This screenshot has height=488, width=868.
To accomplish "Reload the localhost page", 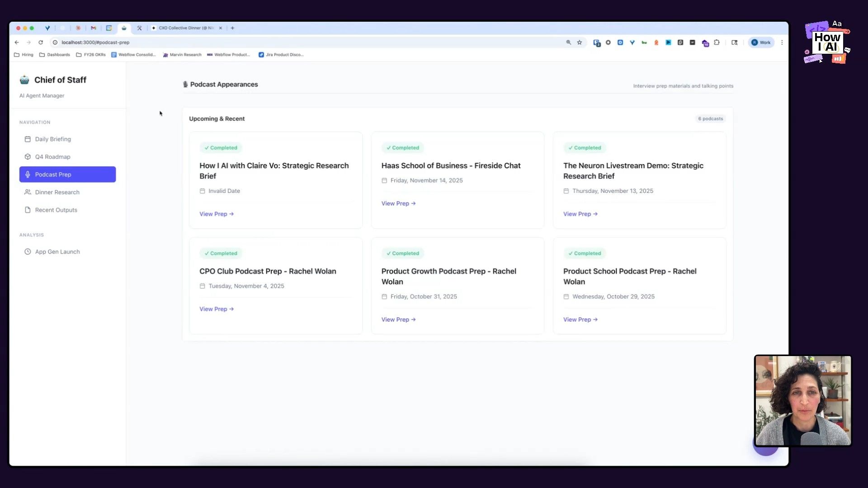I will 41,42.
